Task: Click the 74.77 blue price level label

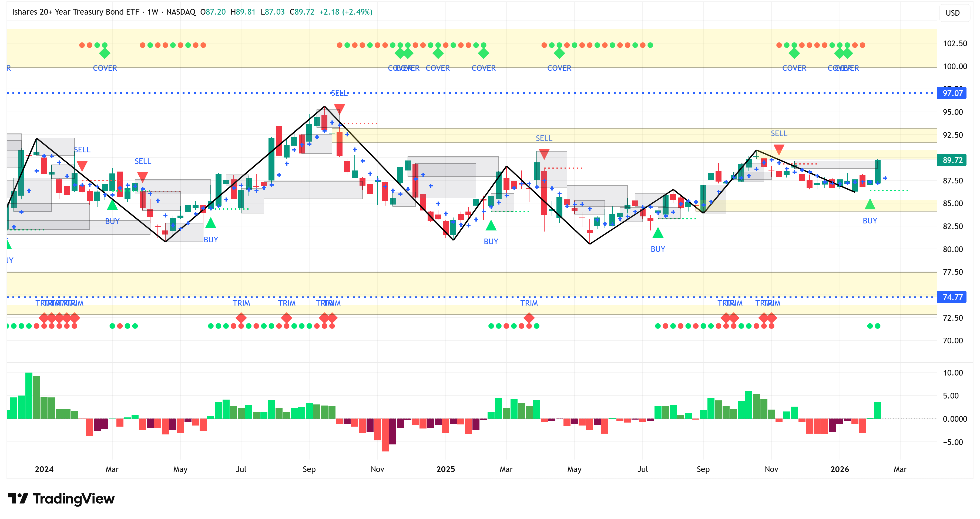Action: tap(952, 297)
